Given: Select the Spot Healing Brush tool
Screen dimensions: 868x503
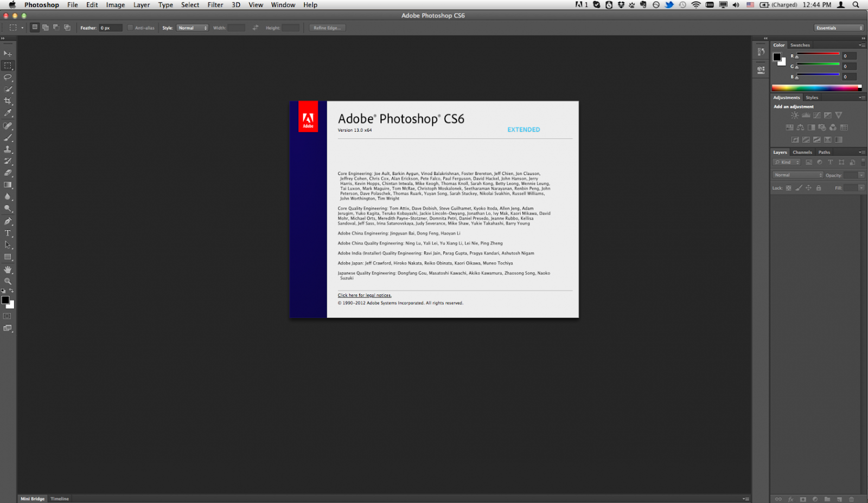Looking at the screenshot, I should point(8,126).
